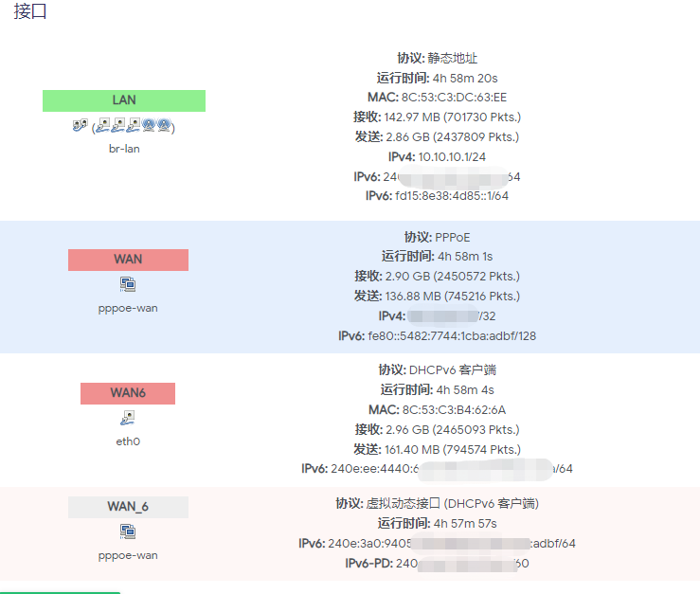700x594 pixels.
Task: Click the LAN IPv4 address 10.10.10.1/24
Action: (452, 156)
